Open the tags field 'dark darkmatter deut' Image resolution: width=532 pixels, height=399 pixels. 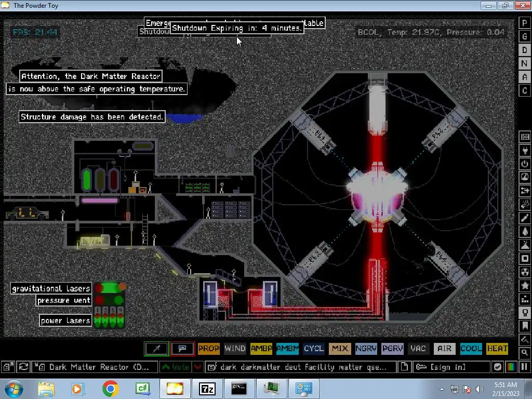click(301, 367)
